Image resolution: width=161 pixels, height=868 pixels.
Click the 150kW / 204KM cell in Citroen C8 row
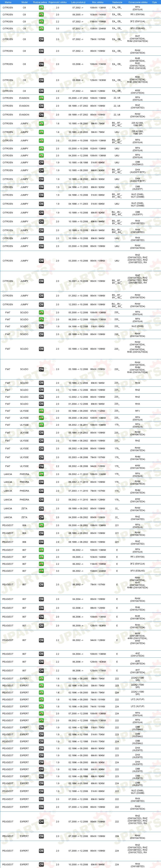point(98,29)
